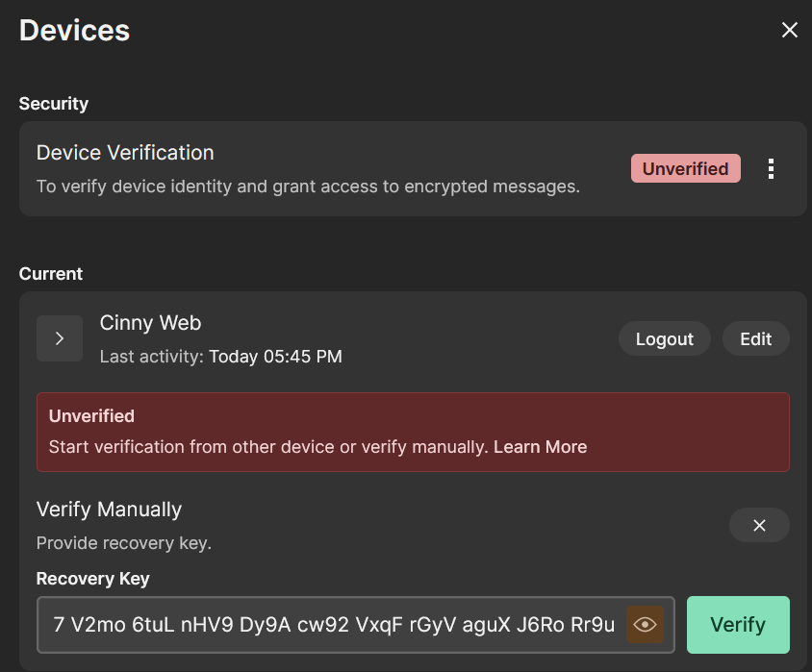Select the X icon next to Provide recovery key

759,525
